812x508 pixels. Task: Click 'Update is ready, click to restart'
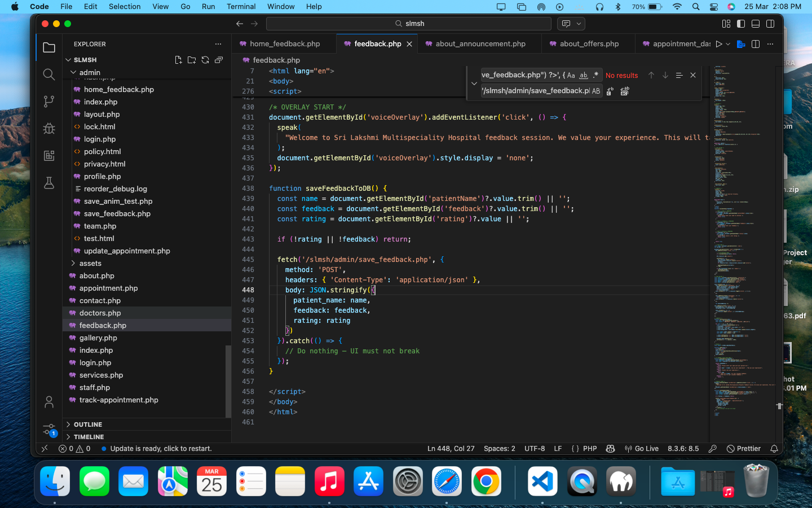(161, 449)
